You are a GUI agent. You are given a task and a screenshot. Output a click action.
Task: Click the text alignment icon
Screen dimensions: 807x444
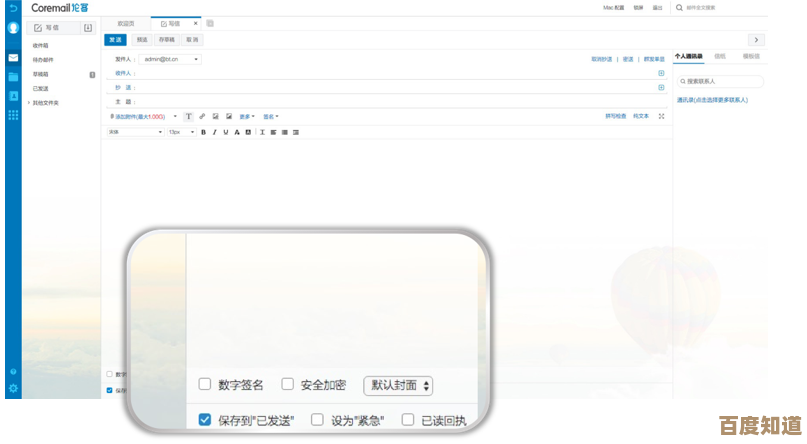click(273, 132)
